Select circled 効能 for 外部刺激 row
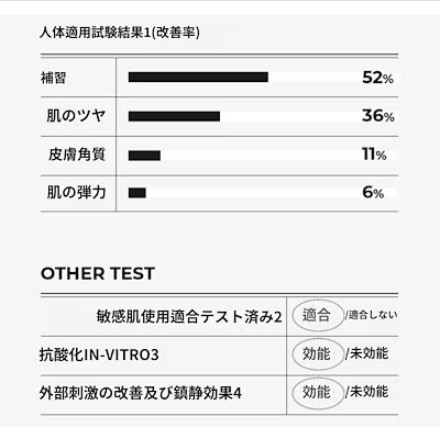Screen dimensions: 440x441 [x=318, y=393]
